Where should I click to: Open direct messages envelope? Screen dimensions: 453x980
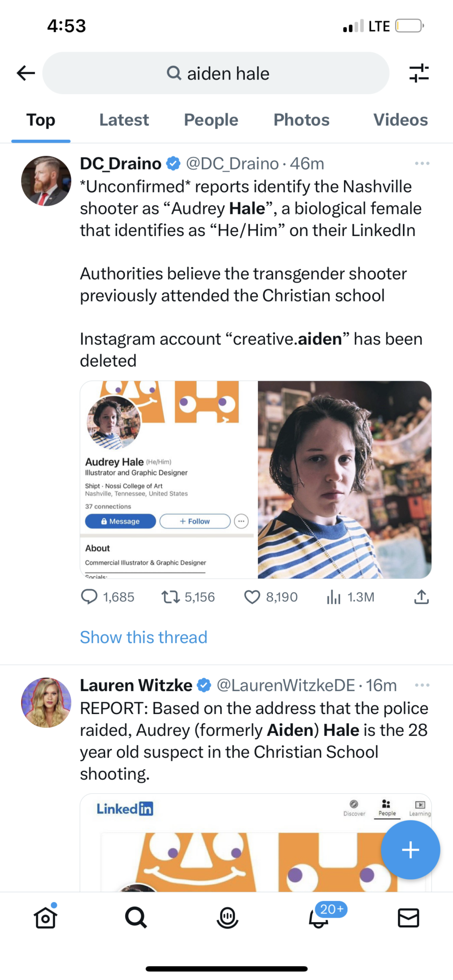tap(409, 917)
